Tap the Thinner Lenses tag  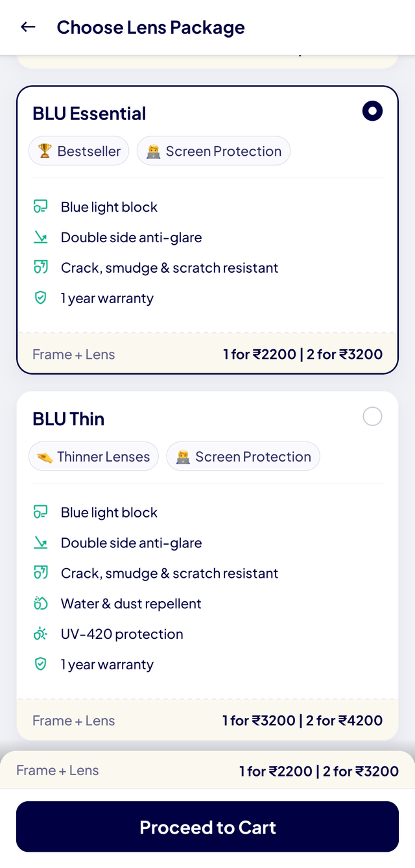(x=93, y=456)
